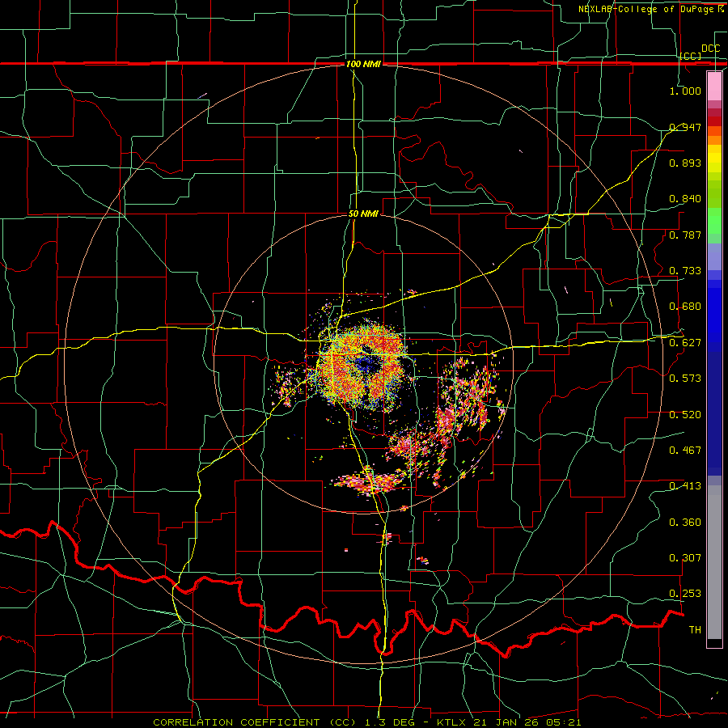Click the 0.947 value on the legend
Viewport: 728px width, 728px height.
(x=685, y=127)
